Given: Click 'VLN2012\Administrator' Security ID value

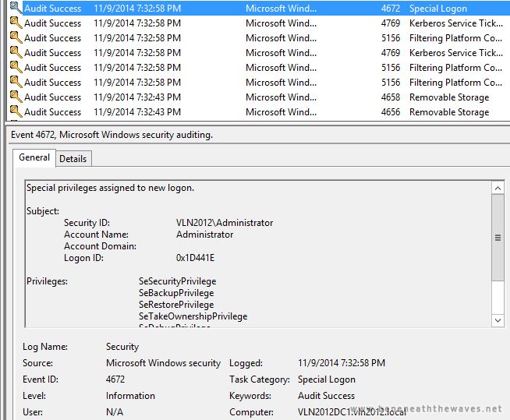Looking at the screenshot, I should pos(225,223).
